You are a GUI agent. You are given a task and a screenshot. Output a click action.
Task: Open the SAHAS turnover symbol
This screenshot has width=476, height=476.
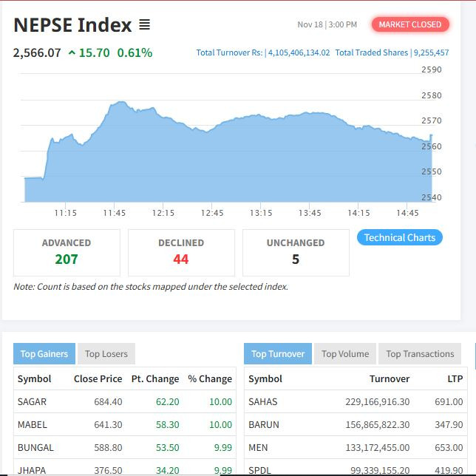[x=262, y=401]
